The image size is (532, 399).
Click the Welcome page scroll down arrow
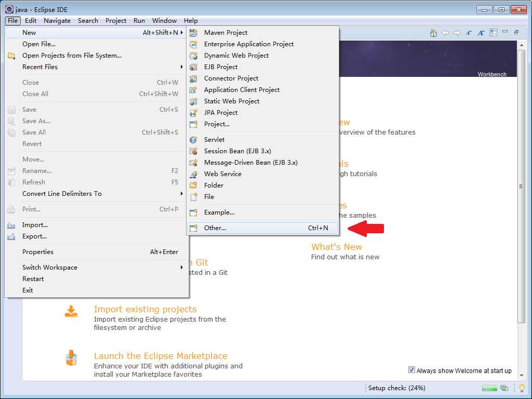[x=522, y=375]
